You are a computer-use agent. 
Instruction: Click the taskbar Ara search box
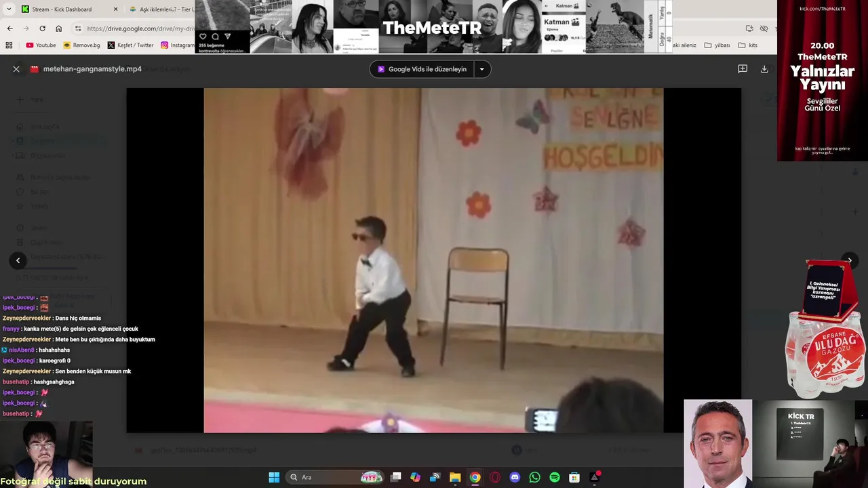click(336, 477)
